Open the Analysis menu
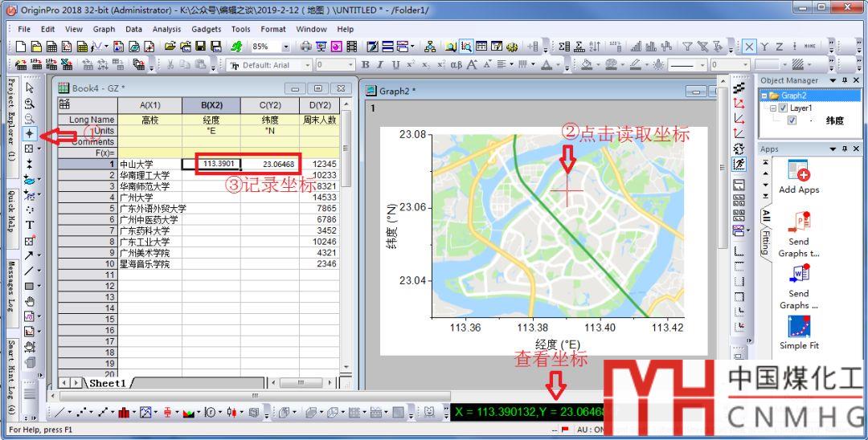868x440 pixels. coord(166,29)
